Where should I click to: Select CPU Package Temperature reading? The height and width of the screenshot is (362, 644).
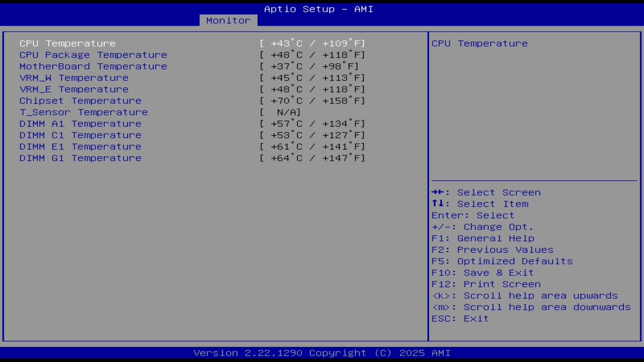coord(93,55)
